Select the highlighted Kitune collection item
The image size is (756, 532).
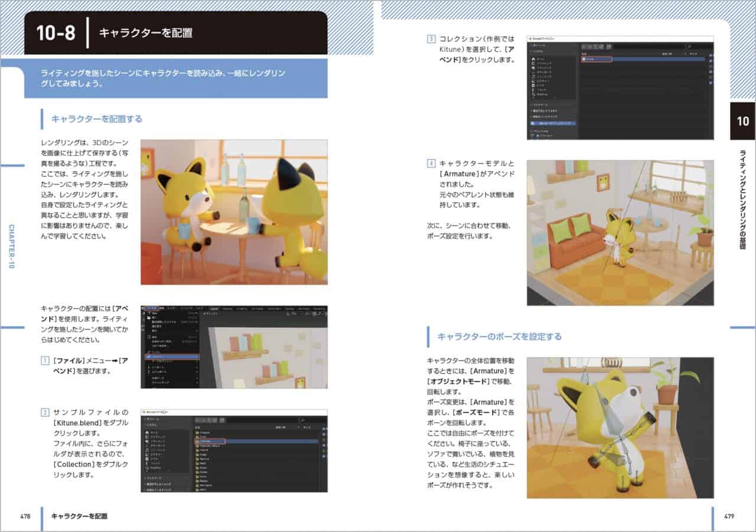(597, 59)
